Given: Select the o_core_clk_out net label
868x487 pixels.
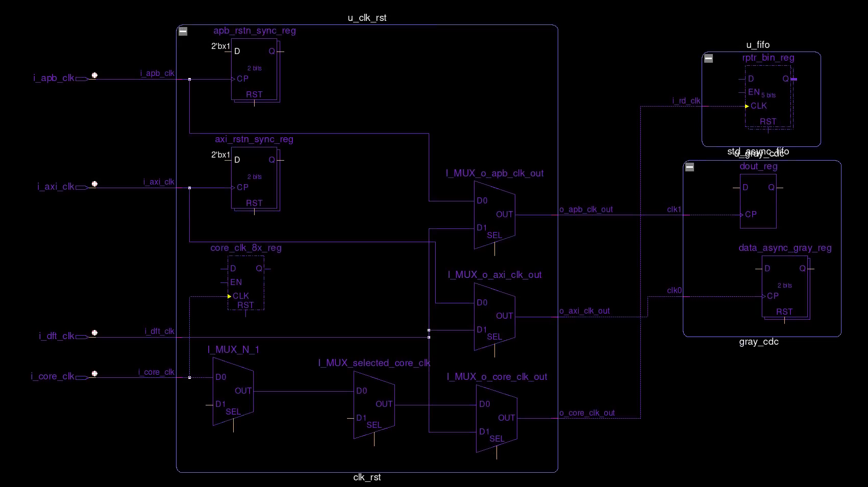Looking at the screenshot, I should [x=586, y=413].
